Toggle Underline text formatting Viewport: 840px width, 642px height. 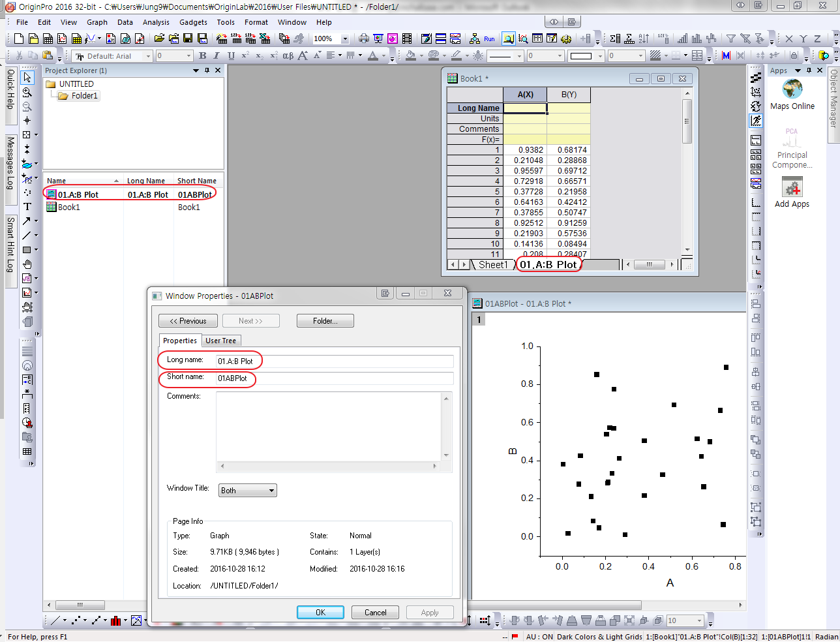pyautogui.click(x=231, y=56)
